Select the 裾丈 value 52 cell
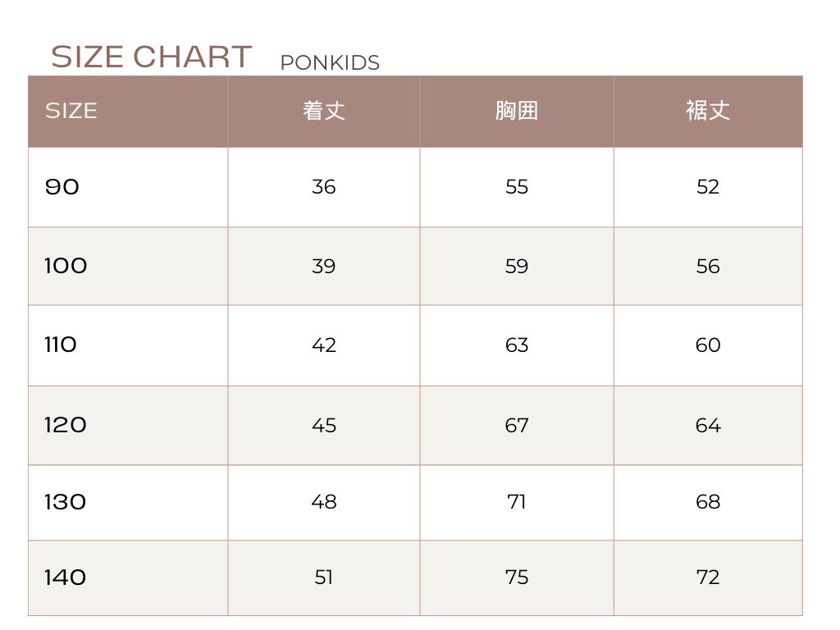 tap(708, 187)
